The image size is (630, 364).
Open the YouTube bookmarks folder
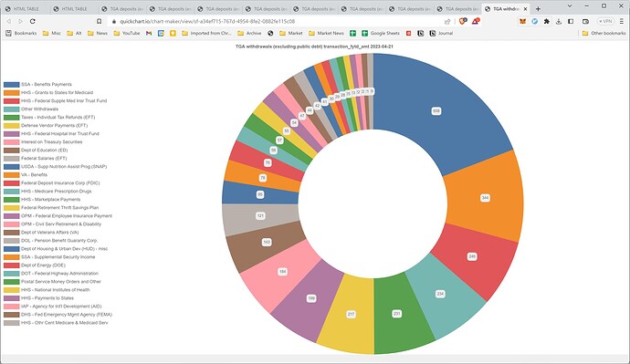(127, 34)
